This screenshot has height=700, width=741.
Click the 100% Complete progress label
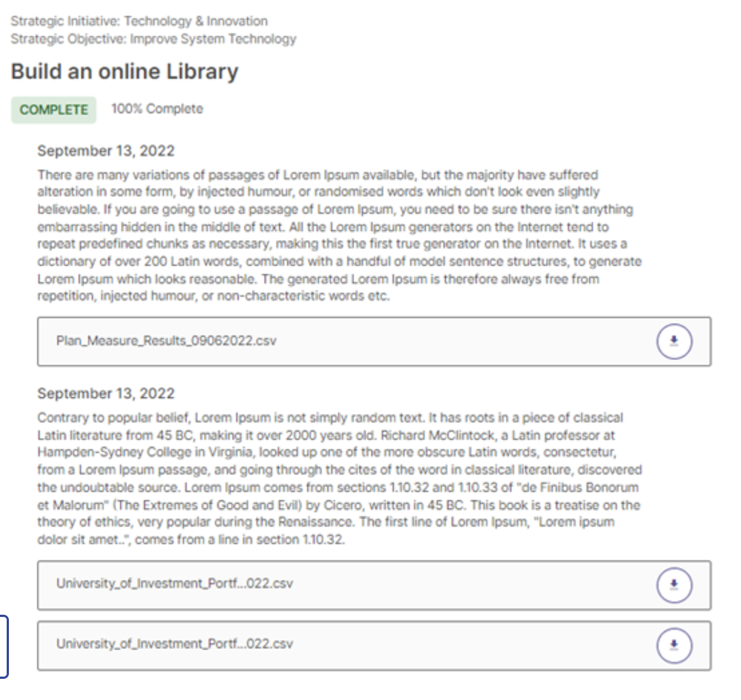pyautogui.click(x=157, y=109)
